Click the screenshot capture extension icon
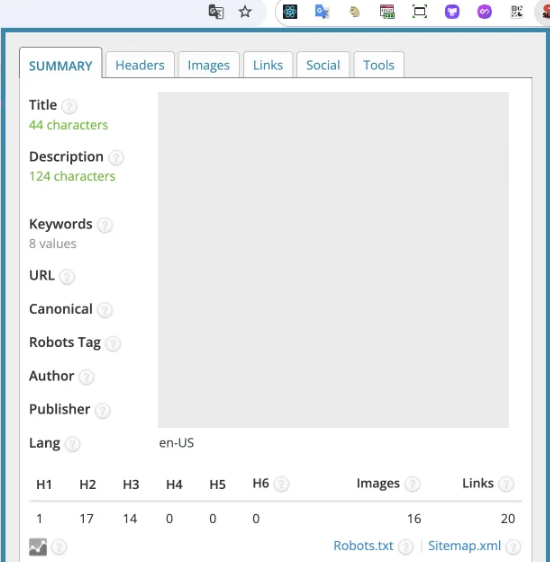The height and width of the screenshot is (562, 550). [x=419, y=12]
